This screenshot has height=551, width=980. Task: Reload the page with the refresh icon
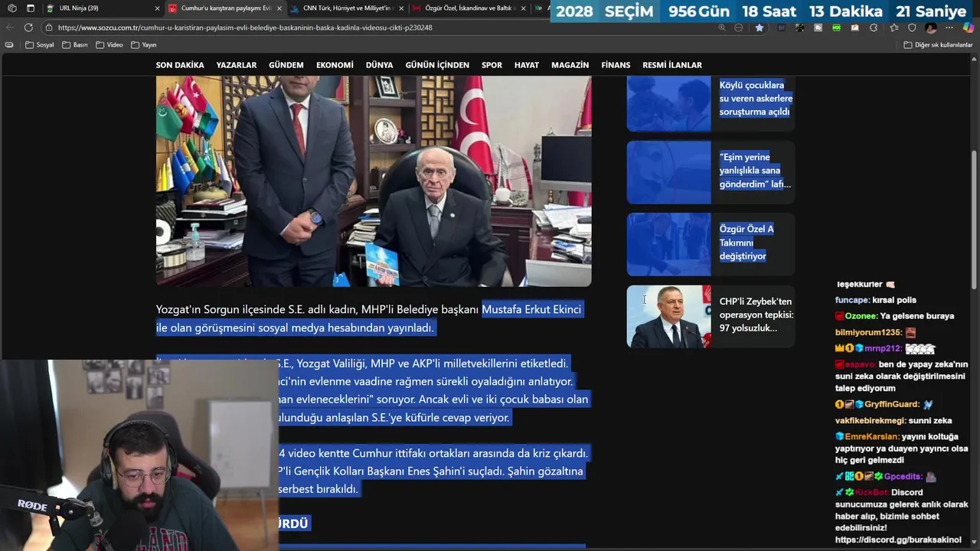tap(28, 28)
